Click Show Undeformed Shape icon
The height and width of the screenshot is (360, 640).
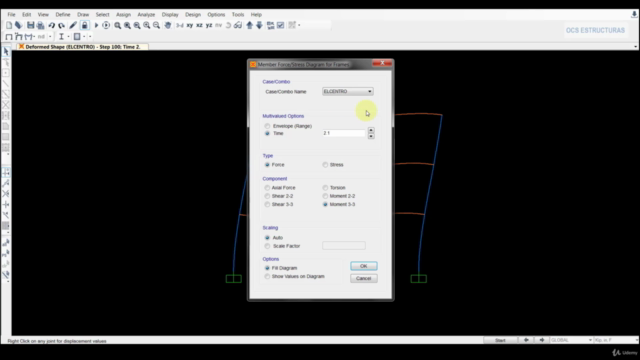9,37
